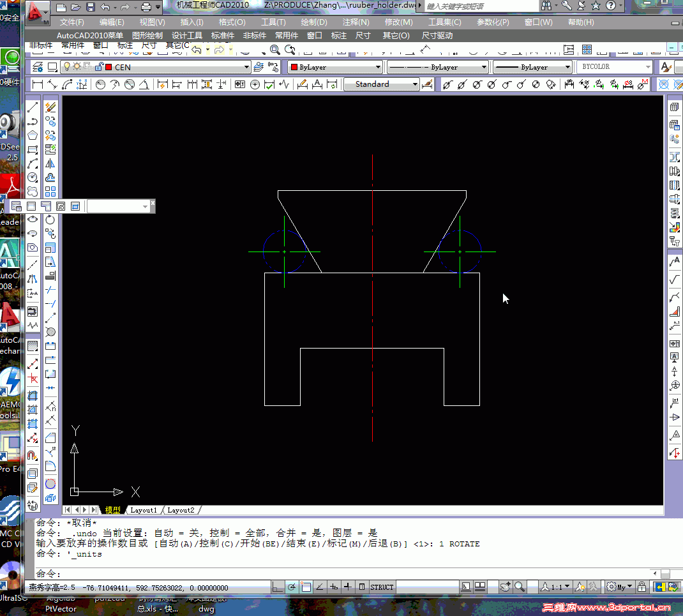Toggle Ortho mode in status bar
Viewport: 683px width, 616px height.
(x=278, y=587)
